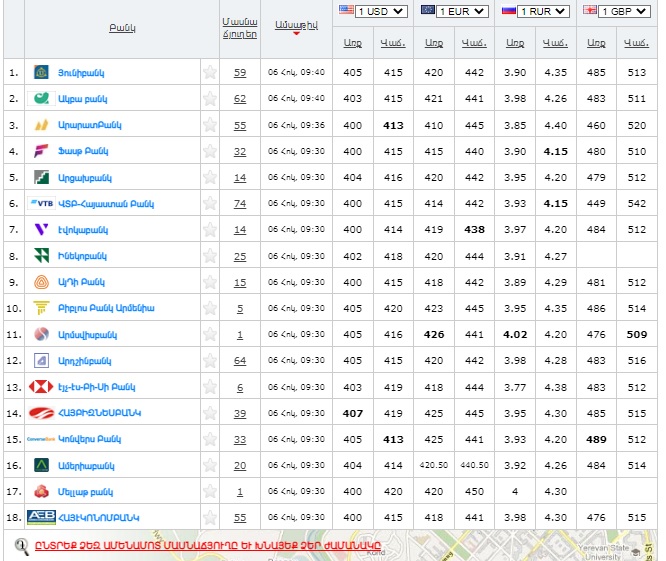666x561 pixels.
Task: Click the Converse Bank logo
Action: 41,439
